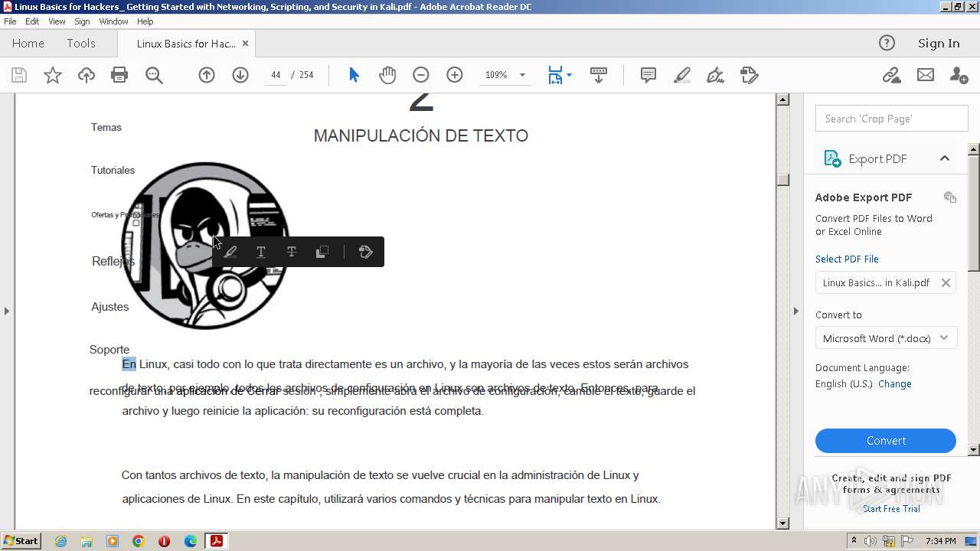Open Chrome from taskbar
Screen dimensions: 980x551
coord(139,541)
